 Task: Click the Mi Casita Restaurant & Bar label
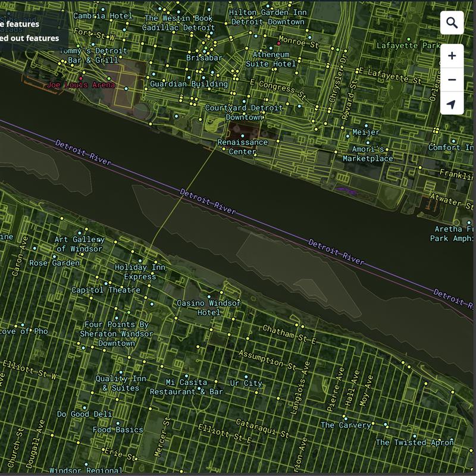pos(186,387)
